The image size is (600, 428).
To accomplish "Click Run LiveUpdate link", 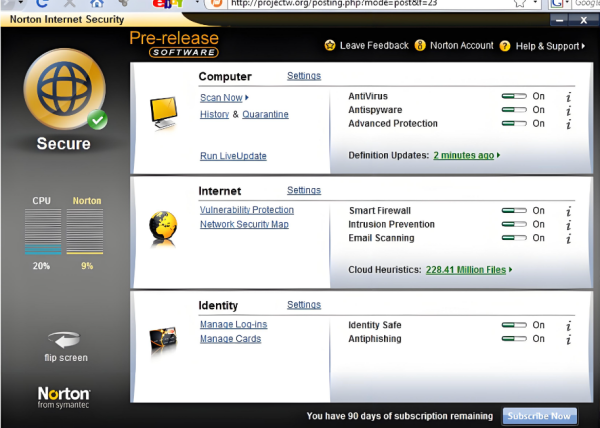I will [233, 156].
